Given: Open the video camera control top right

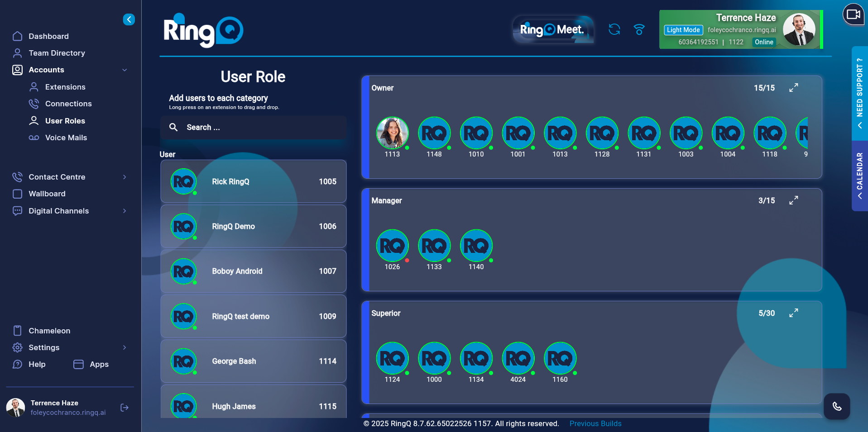Looking at the screenshot, I should (853, 14).
